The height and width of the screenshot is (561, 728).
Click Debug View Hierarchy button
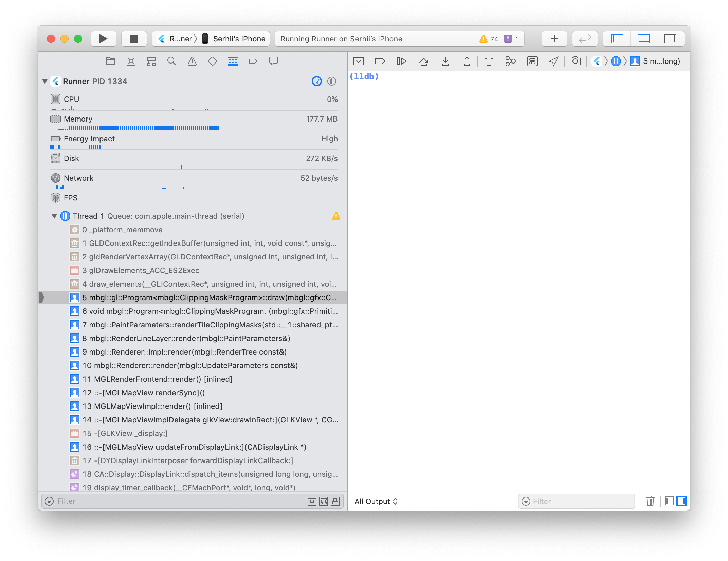click(489, 61)
